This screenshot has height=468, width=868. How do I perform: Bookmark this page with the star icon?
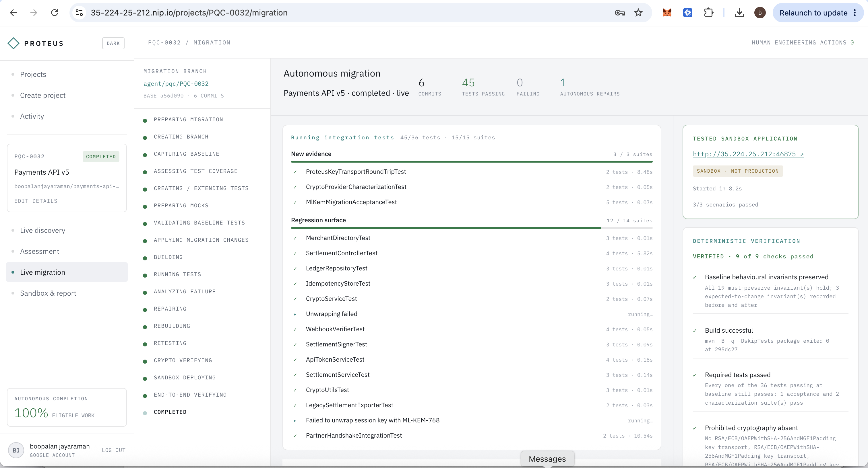tap(638, 13)
